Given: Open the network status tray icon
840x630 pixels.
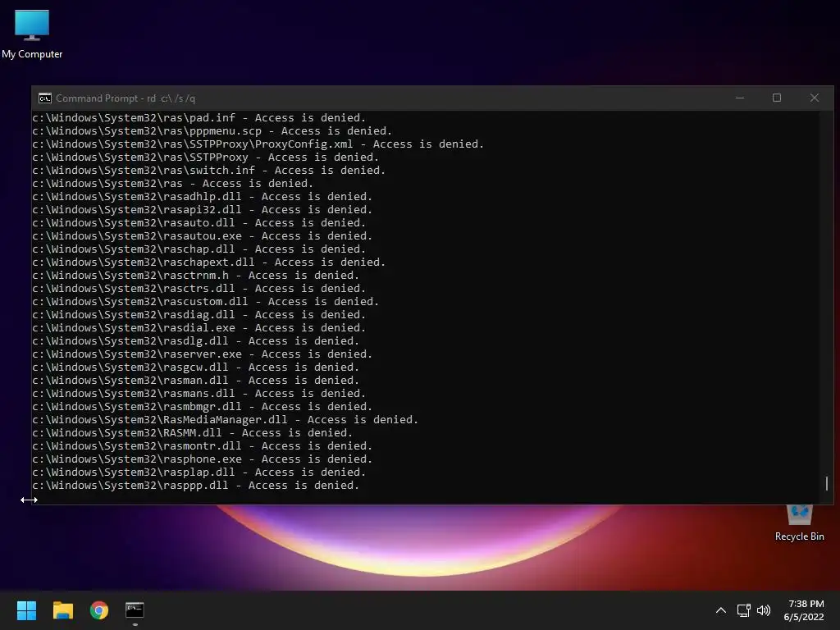Looking at the screenshot, I should [743, 610].
